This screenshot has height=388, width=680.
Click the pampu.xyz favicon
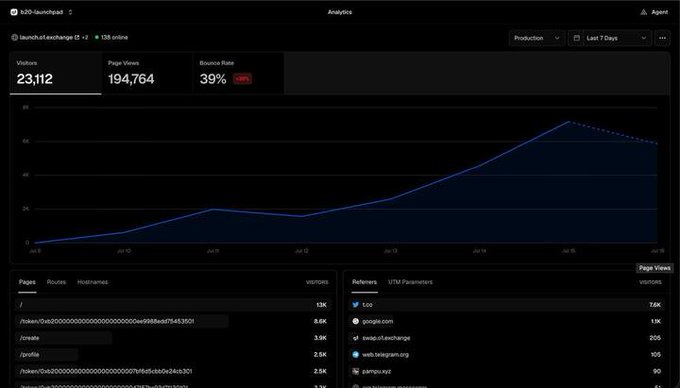(356, 371)
